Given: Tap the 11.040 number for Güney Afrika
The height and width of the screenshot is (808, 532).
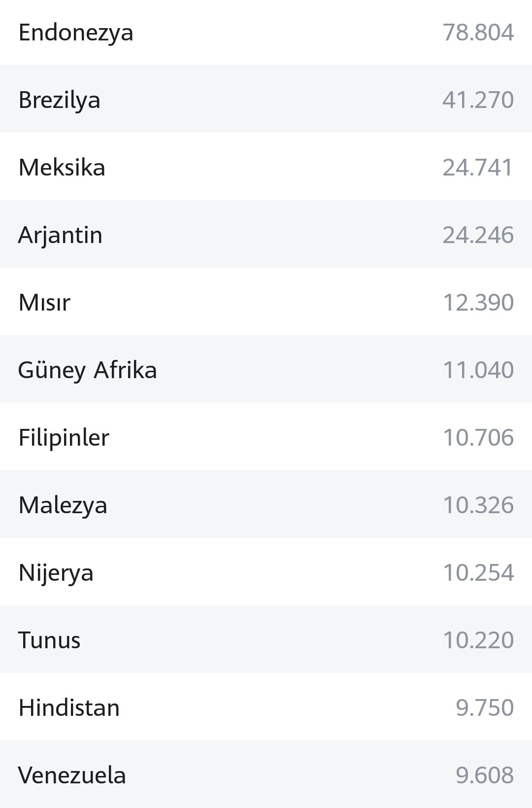Looking at the screenshot, I should 478,370.
